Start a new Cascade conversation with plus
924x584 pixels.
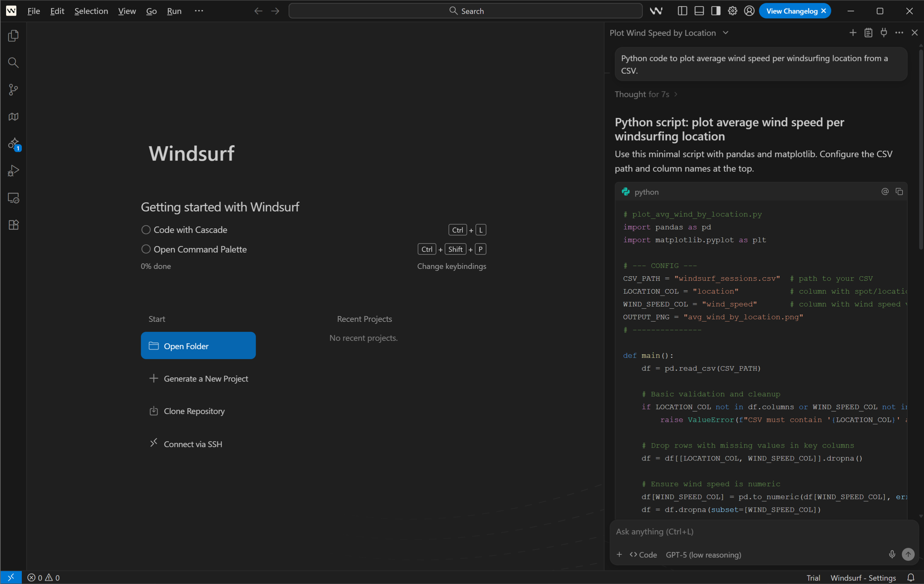tap(853, 33)
